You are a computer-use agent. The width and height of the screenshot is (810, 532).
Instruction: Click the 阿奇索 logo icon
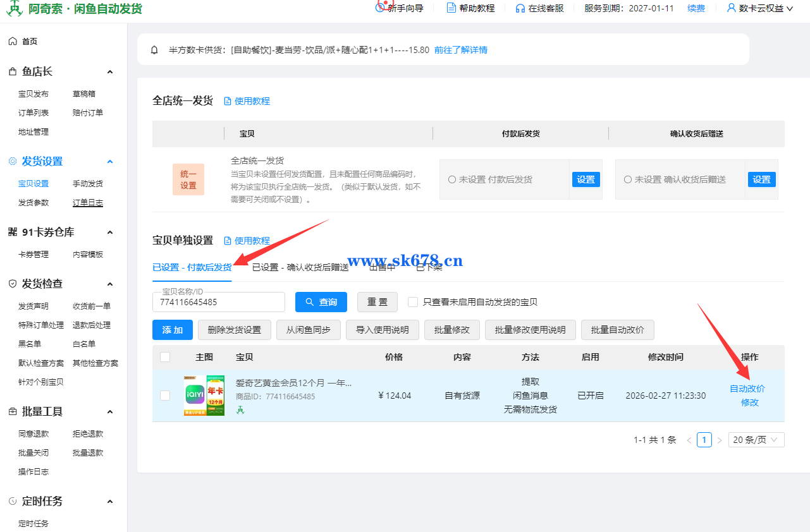pyautogui.click(x=14, y=9)
